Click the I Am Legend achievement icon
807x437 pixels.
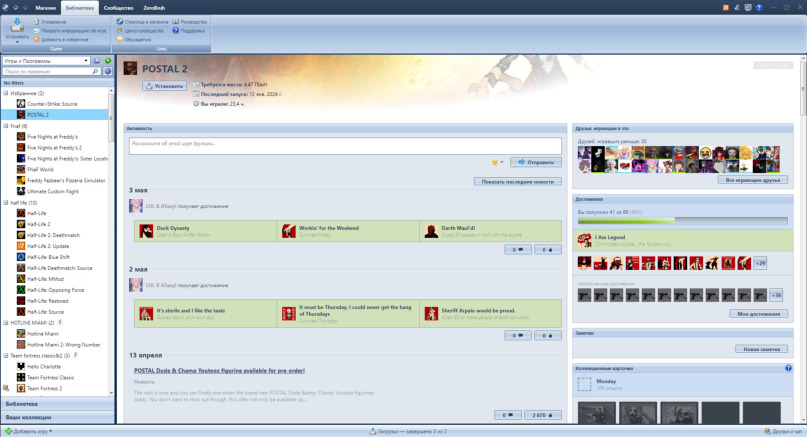tap(585, 240)
